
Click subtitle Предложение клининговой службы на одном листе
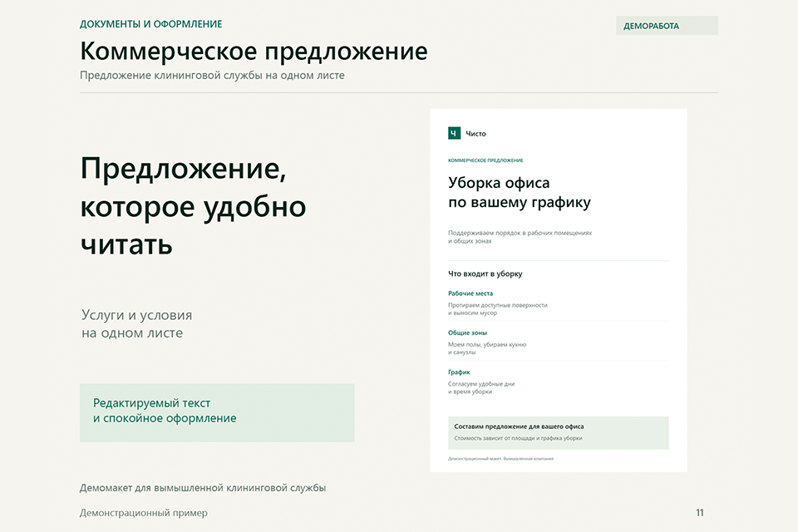click(212, 76)
